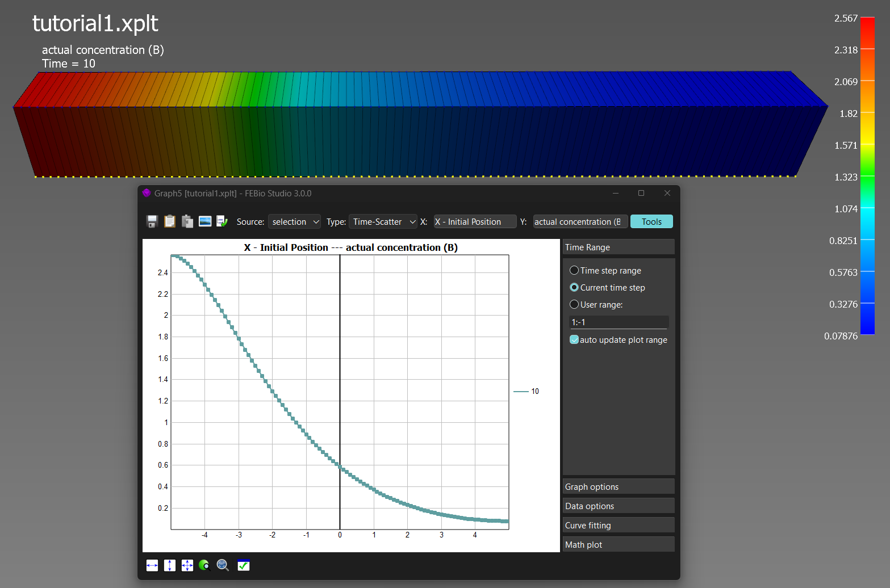Open the Type Time-Scatter dropdown

click(x=383, y=222)
